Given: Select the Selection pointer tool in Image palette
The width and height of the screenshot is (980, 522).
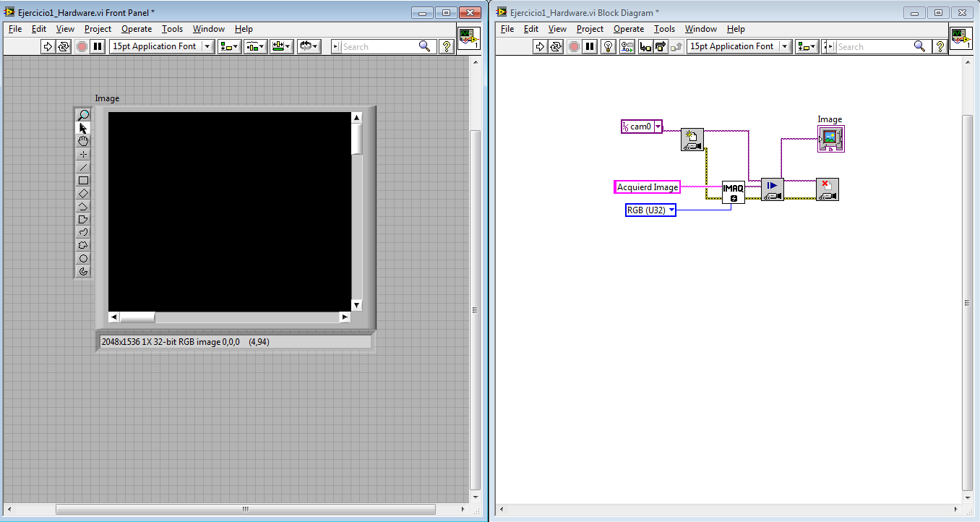Looking at the screenshot, I should [83, 128].
